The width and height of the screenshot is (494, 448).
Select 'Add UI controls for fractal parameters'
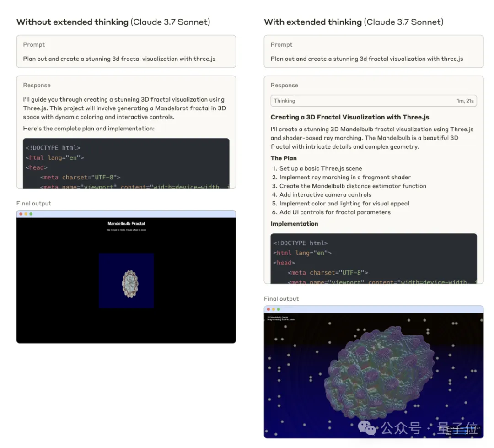tap(335, 212)
